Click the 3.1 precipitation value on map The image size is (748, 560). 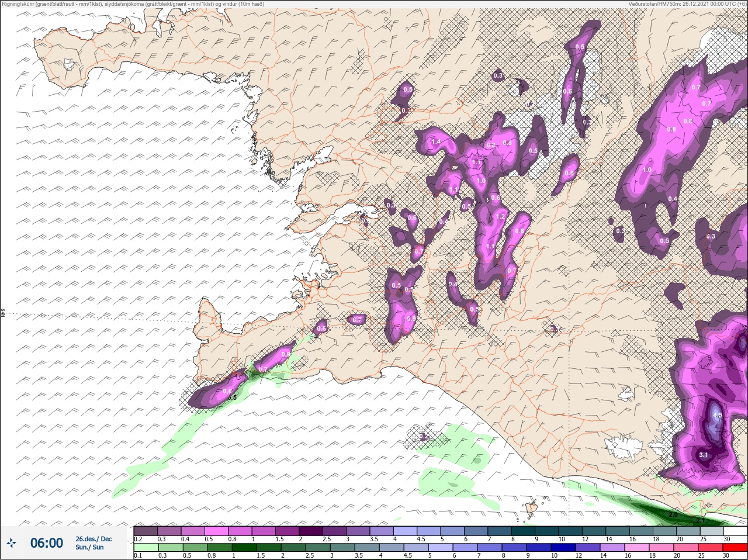[704, 455]
